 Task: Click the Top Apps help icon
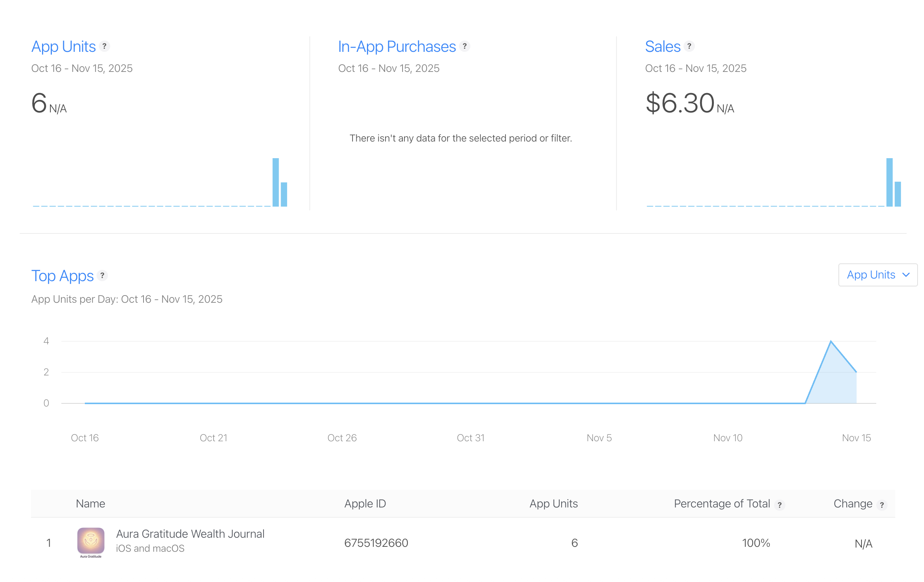pyautogui.click(x=102, y=275)
